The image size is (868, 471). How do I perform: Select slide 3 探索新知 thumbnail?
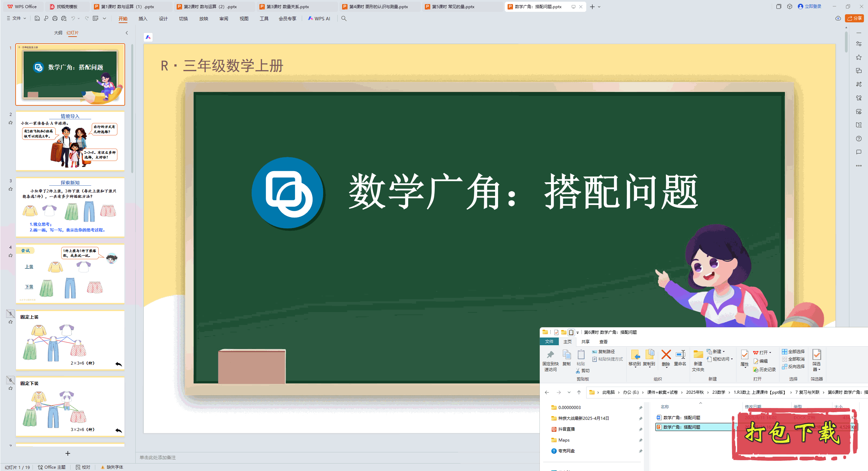(x=70, y=207)
